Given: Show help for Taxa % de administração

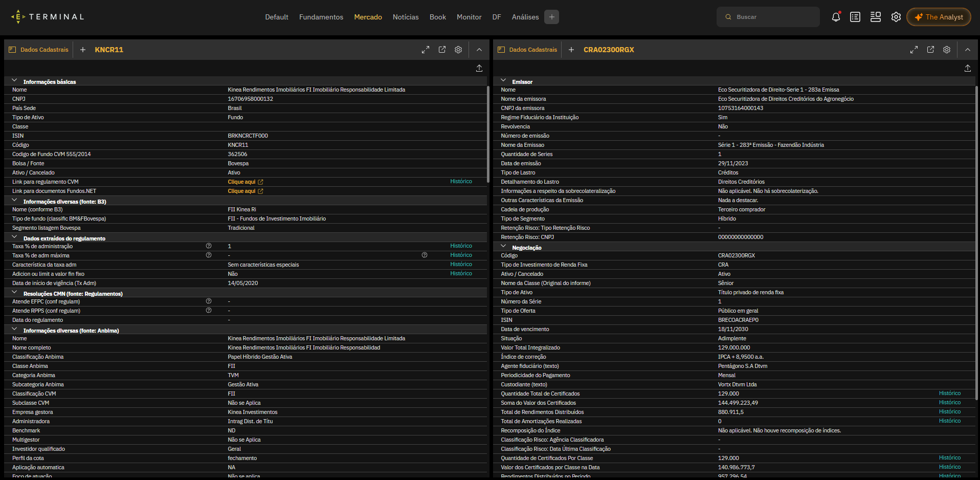Looking at the screenshot, I should 209,246.
